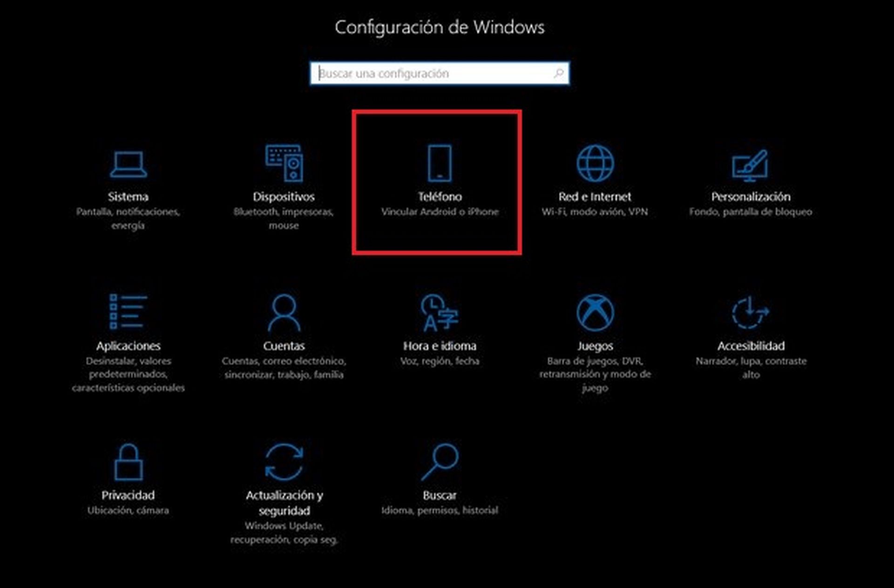Viewport: 894px width, 588px height.
Task: Click 'Voz, región, fecha' description
Action: click(440, 361)
